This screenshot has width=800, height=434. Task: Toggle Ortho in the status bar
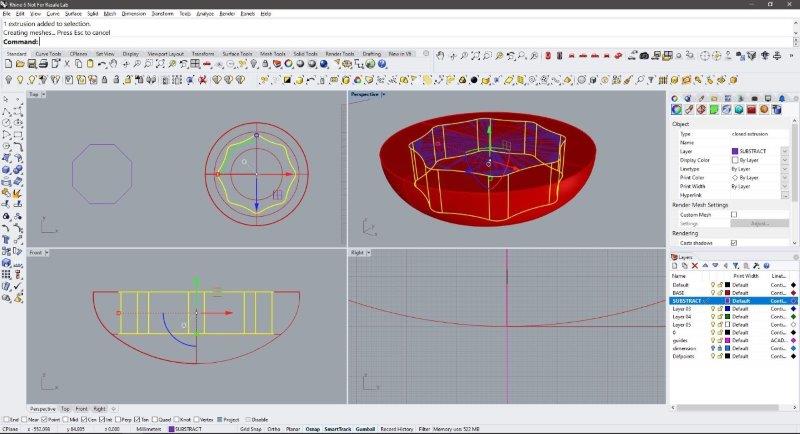click(x=273, y=429)
